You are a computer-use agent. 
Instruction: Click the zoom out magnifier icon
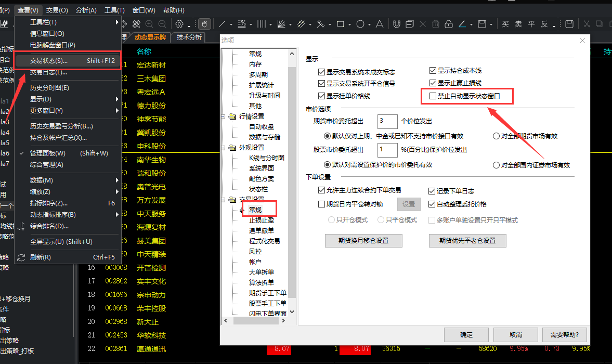[162, 24]
